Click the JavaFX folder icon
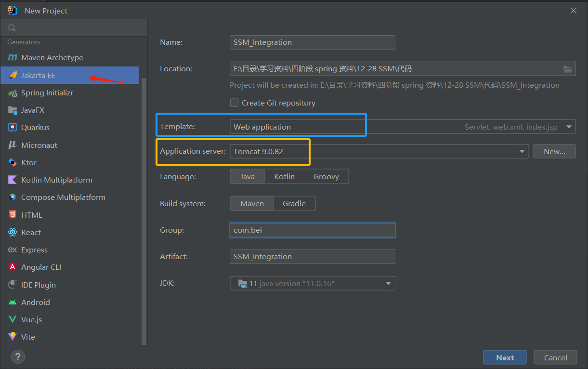Viewport: 588px width, 369px height. [x=13, y=110]
